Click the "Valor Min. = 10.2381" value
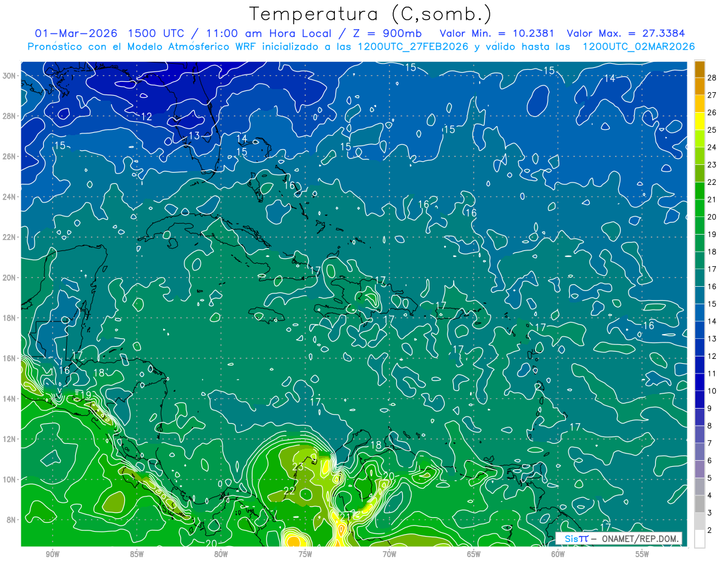Viewport: 728px width, 562px height. point(497,33)
